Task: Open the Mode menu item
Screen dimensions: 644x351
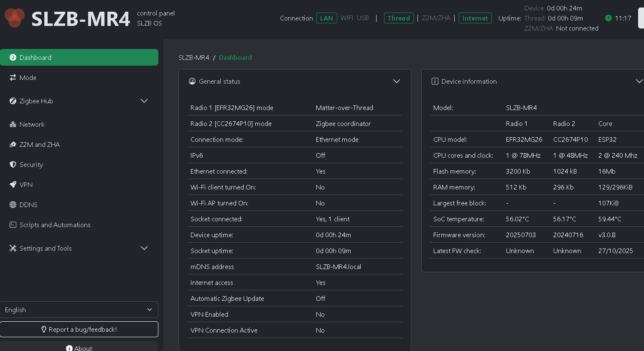Action: pyautogui.click(x=28, y=78)
